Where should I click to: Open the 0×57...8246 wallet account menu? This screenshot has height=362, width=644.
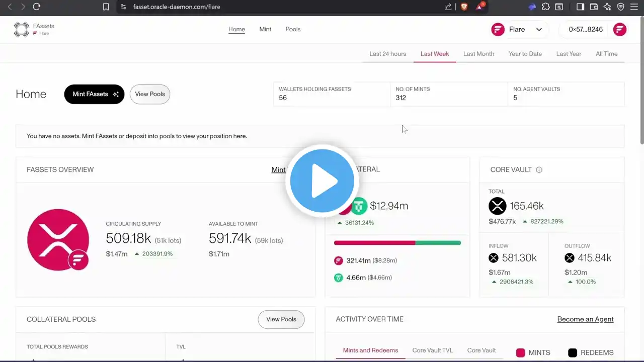click(x=594, y=29)
